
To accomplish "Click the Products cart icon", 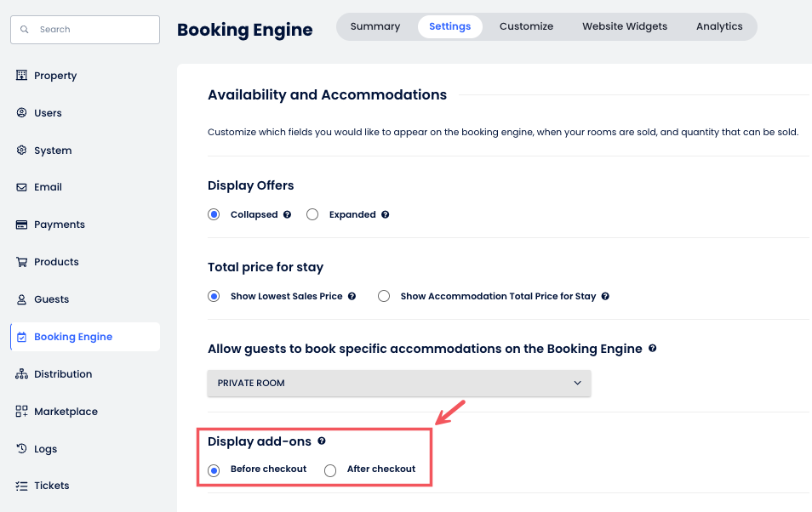I will click(22, 262).
